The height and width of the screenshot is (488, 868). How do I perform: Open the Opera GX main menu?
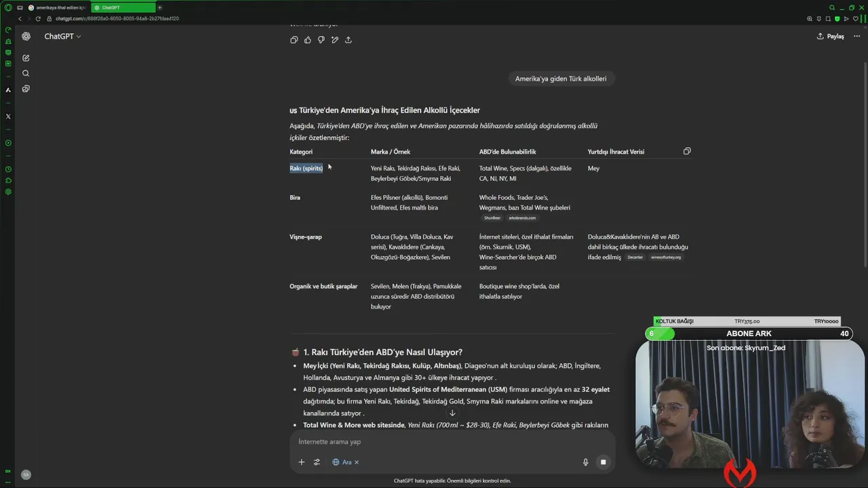click(8, 7)
